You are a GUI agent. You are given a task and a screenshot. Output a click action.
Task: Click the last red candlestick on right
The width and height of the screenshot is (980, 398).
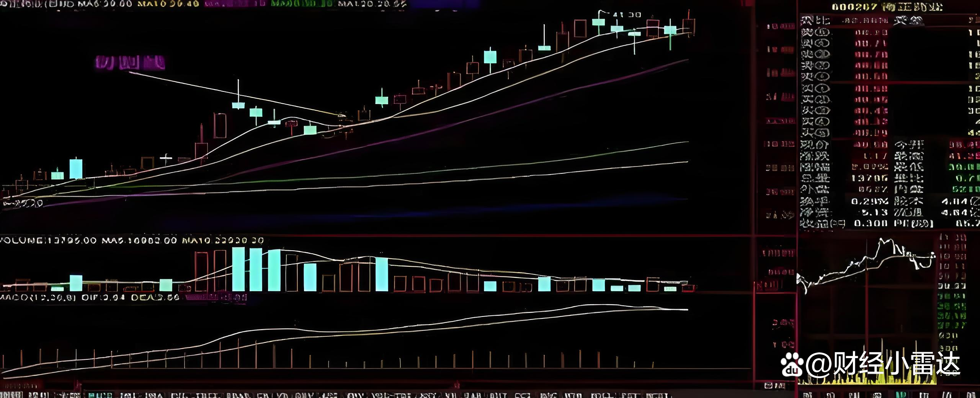pyautogui.click(x=688, y=25)
